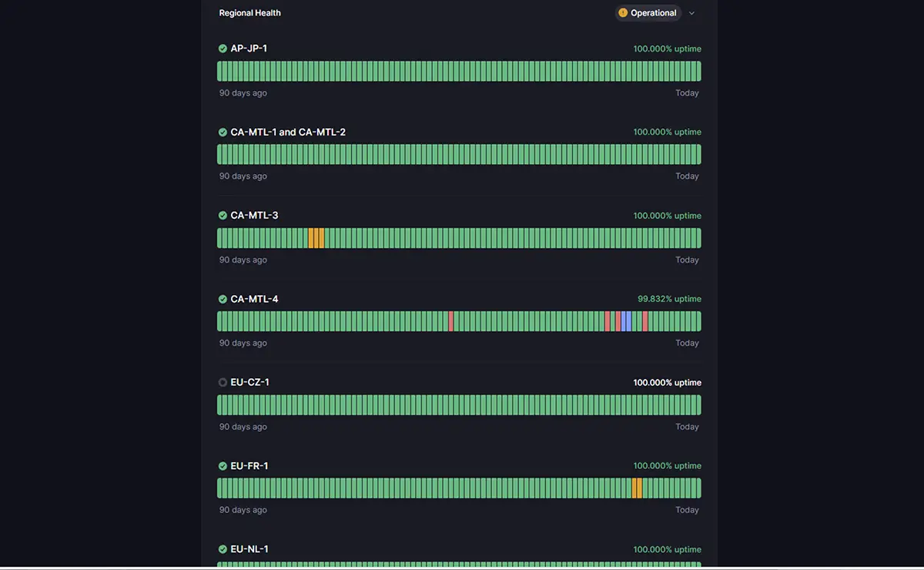Select the EU-CZ-1 region name
The height and width of the screenshot is (570, 924).
pos(249,382)
